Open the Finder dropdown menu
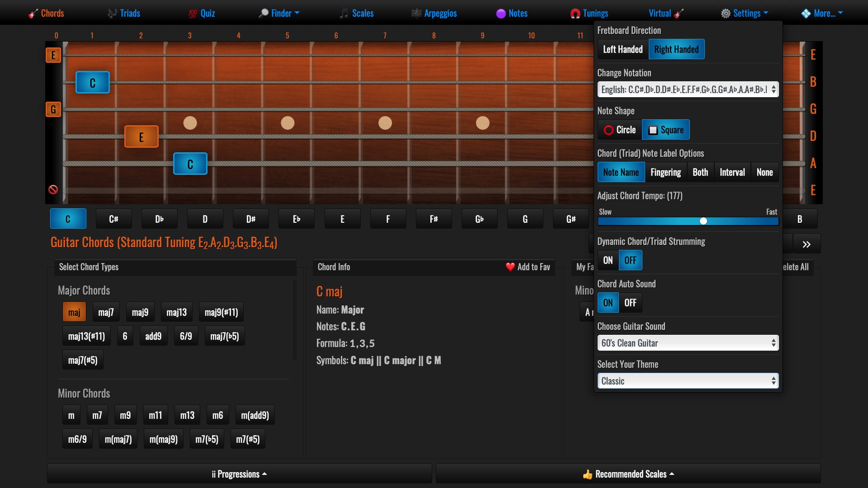This screenshot has width=868, height=488. tap(279, 14)
